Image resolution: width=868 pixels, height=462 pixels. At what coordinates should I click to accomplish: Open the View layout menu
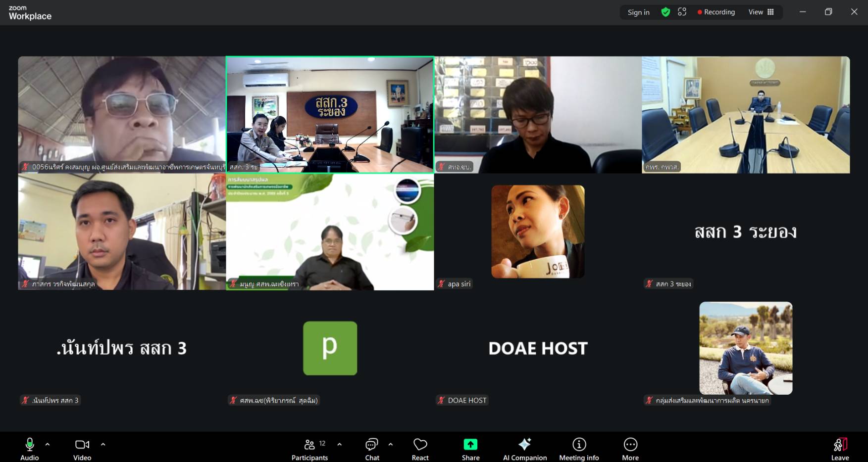point(761,12)
